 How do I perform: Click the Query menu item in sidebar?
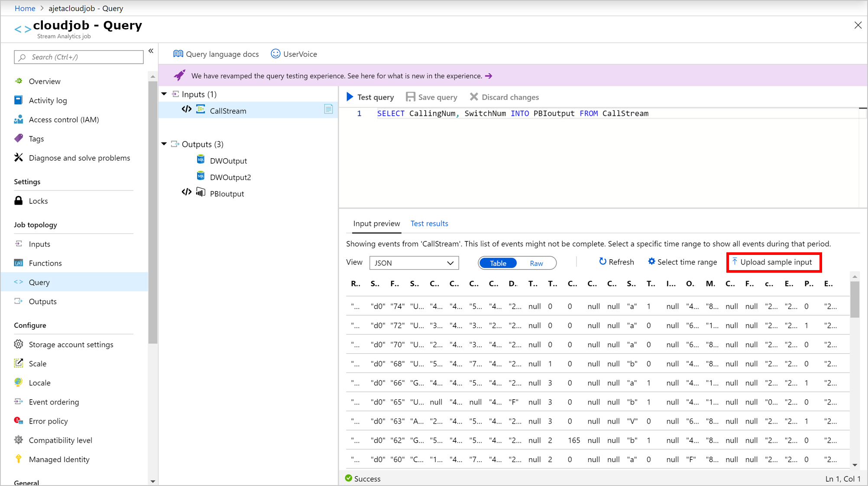pyautogui.click(x=38, y=282)
